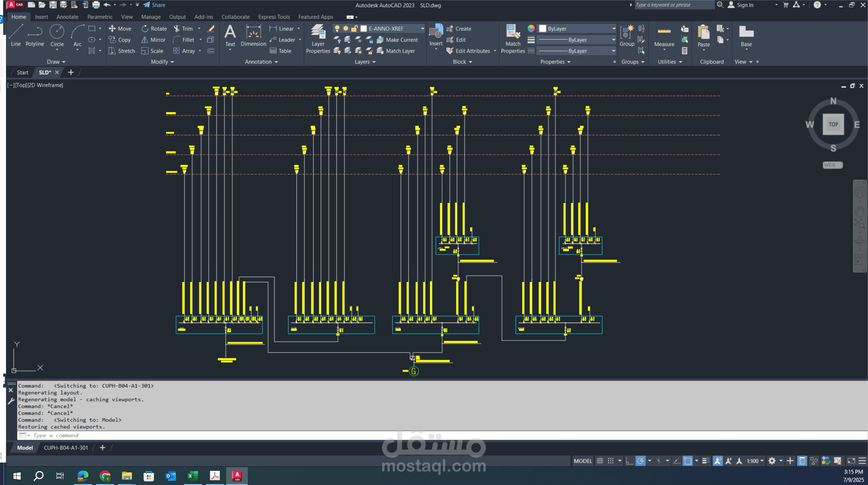Select the Polyline tool
868x485 pixels.
click(35, 35)
